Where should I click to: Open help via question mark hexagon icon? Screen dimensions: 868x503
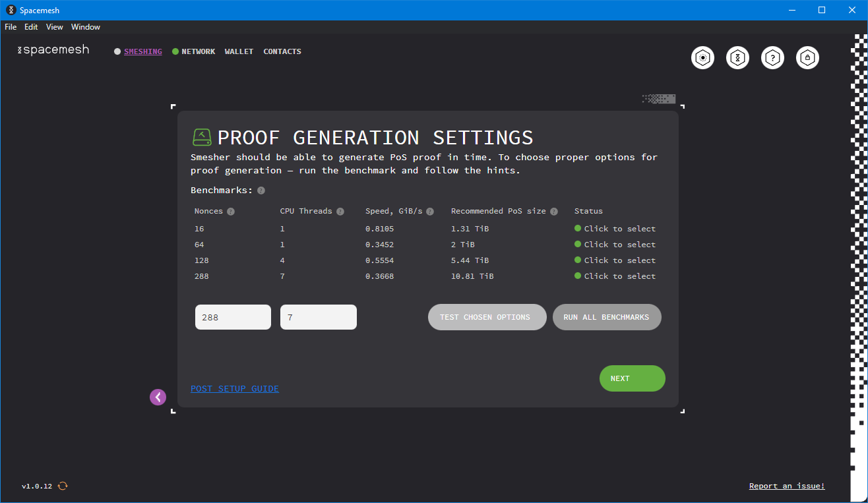[773, 58]
